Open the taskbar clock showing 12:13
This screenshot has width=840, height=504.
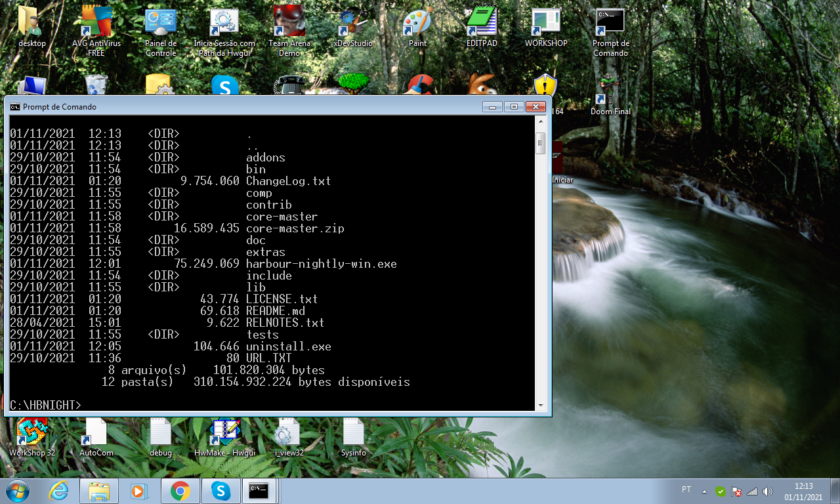point(803,492)
